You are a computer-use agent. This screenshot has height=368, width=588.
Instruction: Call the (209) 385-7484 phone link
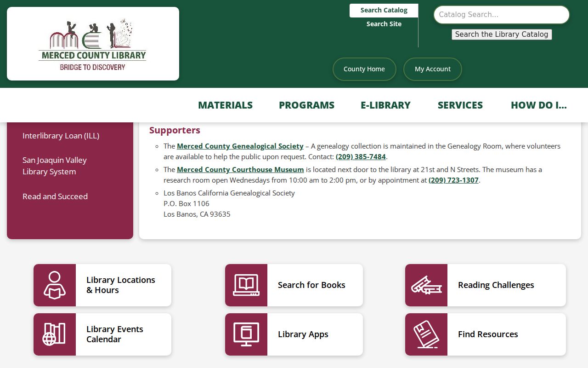361,157
